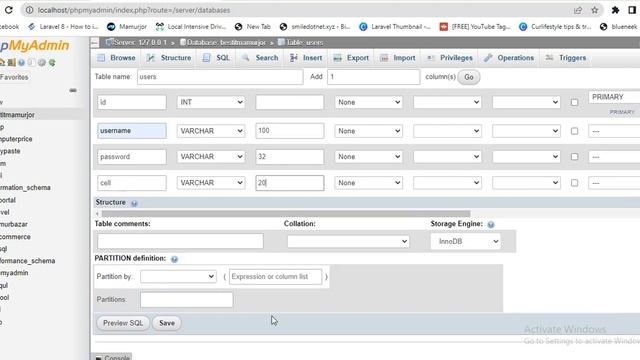This screenshot has width=640, height=360.
Task: Open the VARCHAR type dropdown for username
Action: coord(211,131)
